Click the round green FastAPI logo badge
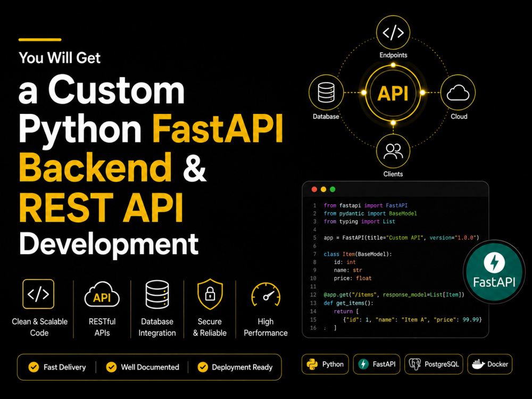The width and height of the screenshot is (532, 399). tap(494, 272)
